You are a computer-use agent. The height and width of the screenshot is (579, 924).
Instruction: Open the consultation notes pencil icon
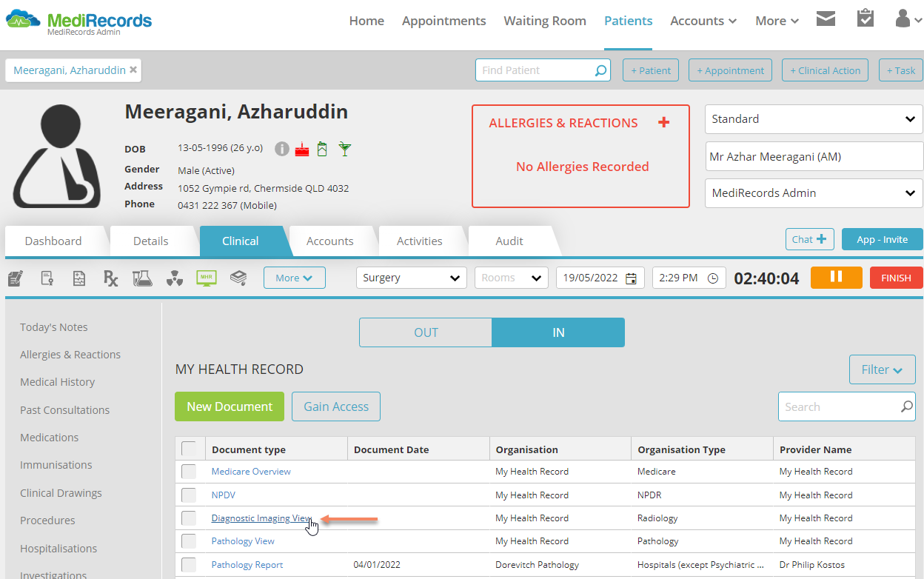(x=15, y=278)
